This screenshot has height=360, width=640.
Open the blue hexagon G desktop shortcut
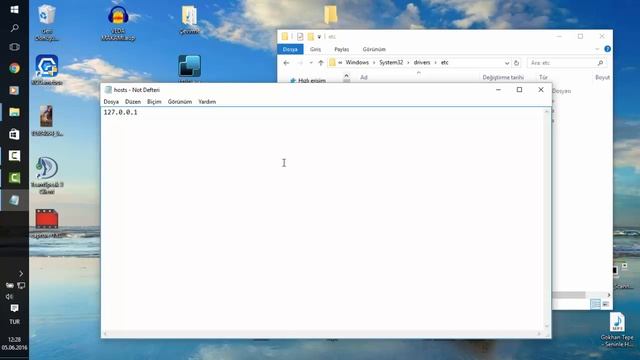click(47, 70)
